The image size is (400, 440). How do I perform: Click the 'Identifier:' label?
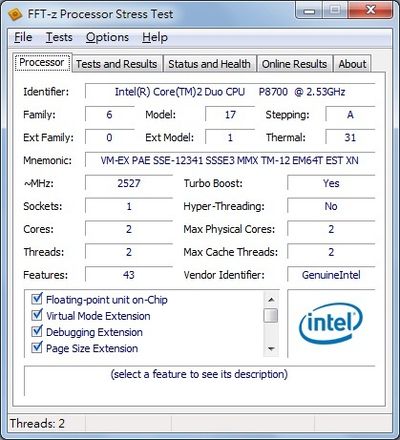pos(46,92)
